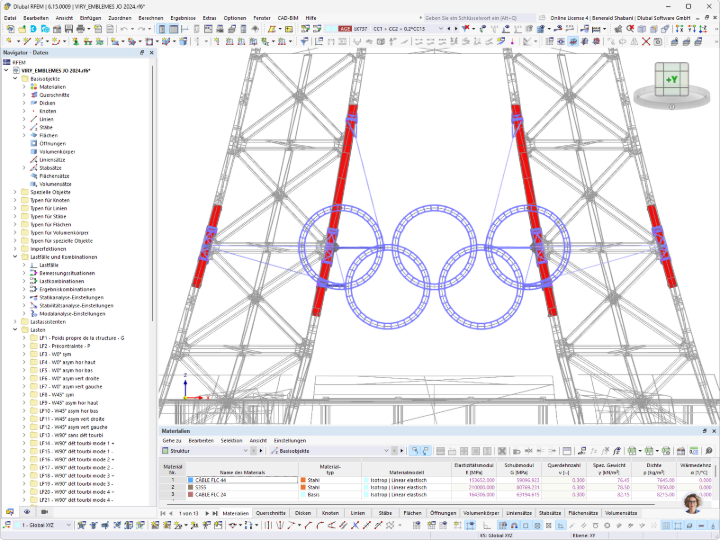Click the Excel export icon in table toolbar
This screenshot has width=720, height=540.
(x=632, y=451)
